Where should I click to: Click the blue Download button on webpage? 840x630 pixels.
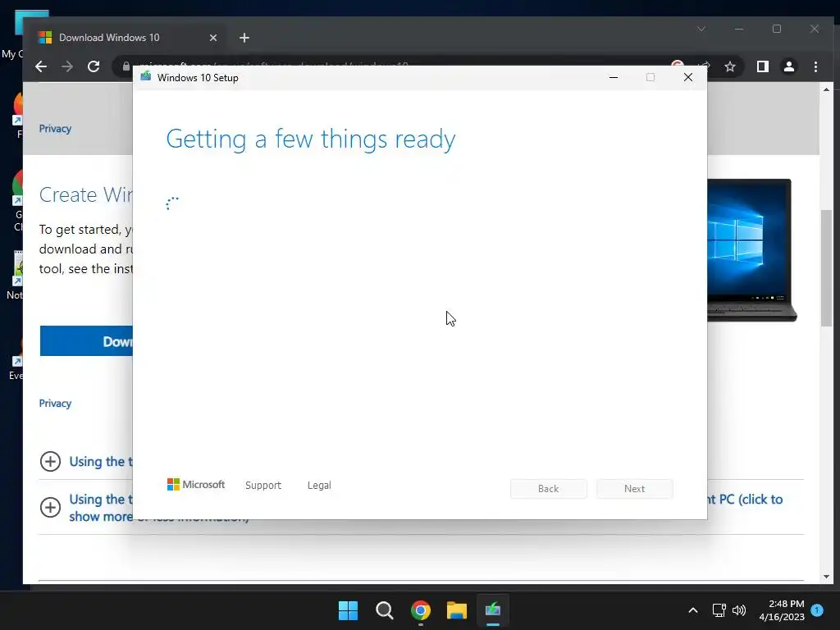coord(86,340)
